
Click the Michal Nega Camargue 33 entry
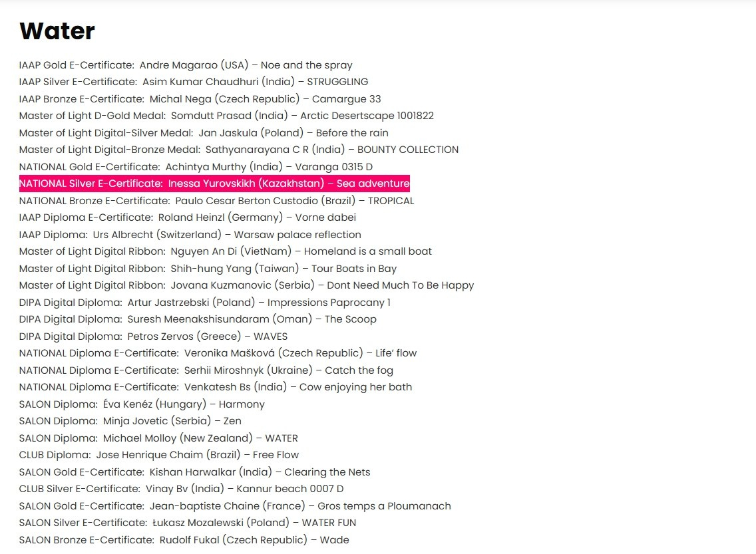[x=200, y=99]
